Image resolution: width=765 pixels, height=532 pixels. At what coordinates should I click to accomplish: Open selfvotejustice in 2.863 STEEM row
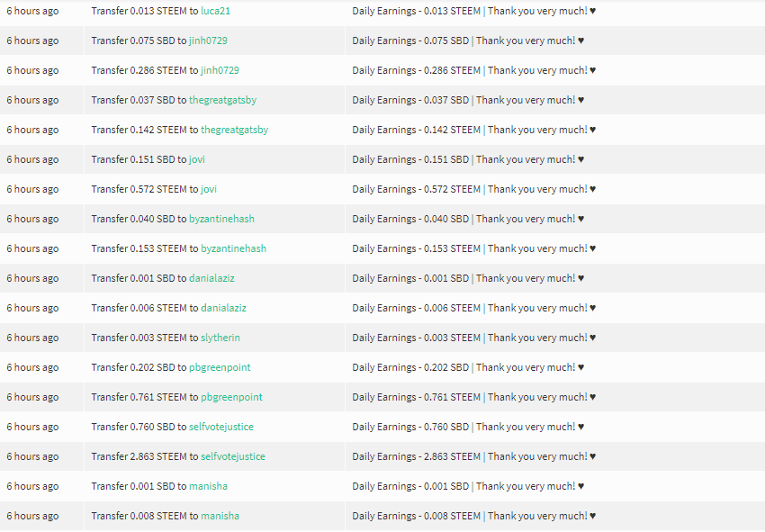pyautogui.click(x=233, y=456)
